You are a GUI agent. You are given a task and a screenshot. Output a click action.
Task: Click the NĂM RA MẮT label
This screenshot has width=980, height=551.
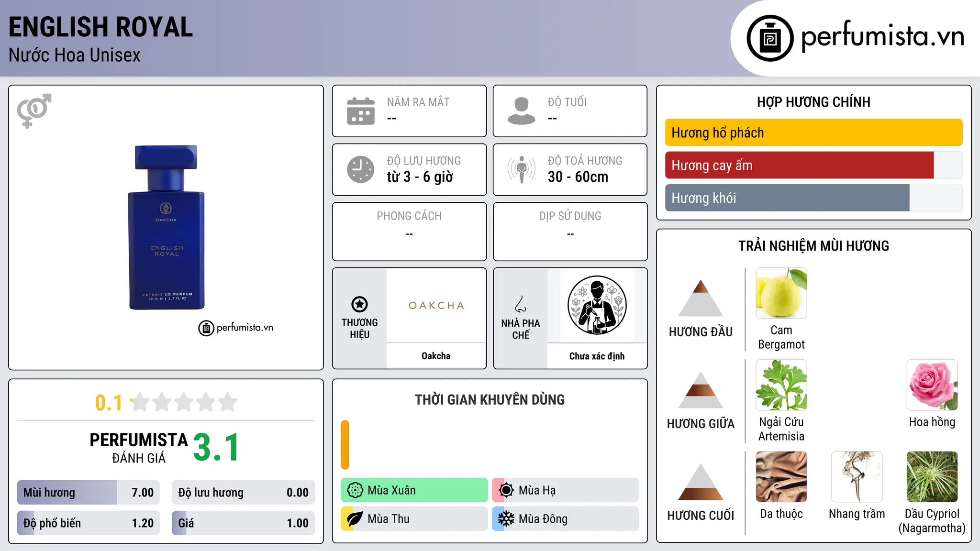(418, 102)
